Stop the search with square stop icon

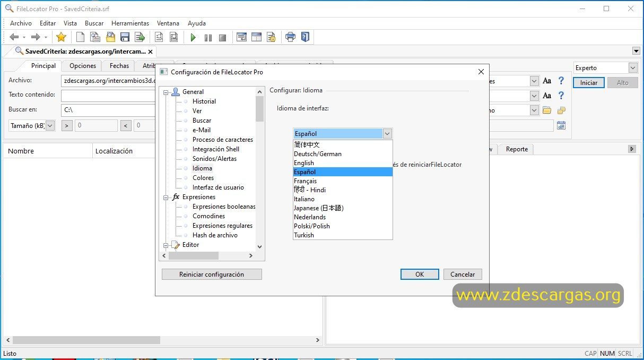[223, 38]
